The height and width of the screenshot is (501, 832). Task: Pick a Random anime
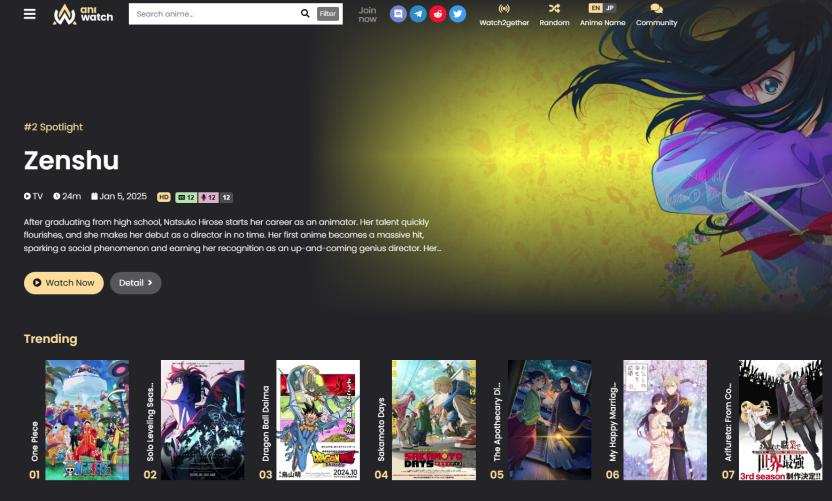click(554, 14)
